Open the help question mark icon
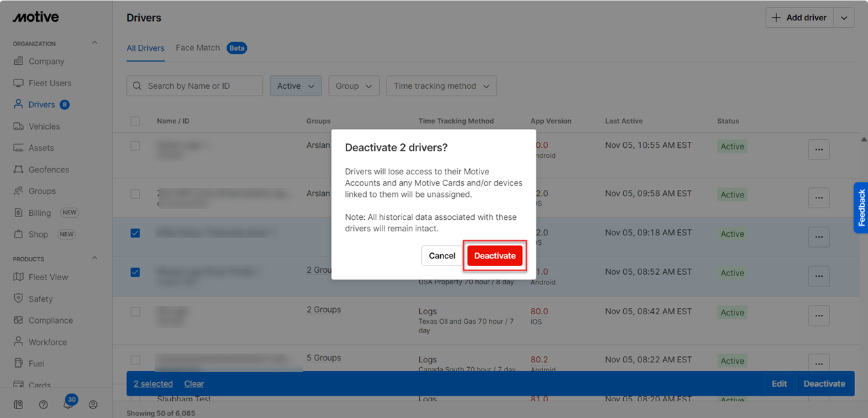This screenshot has width=868, height=418. point(43,404)
